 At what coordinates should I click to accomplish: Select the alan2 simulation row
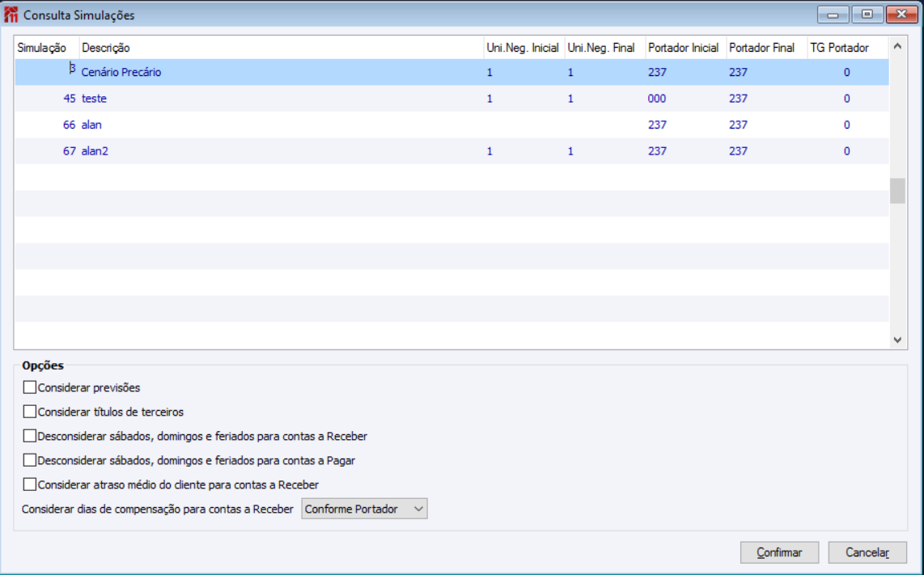coord(452,150)
